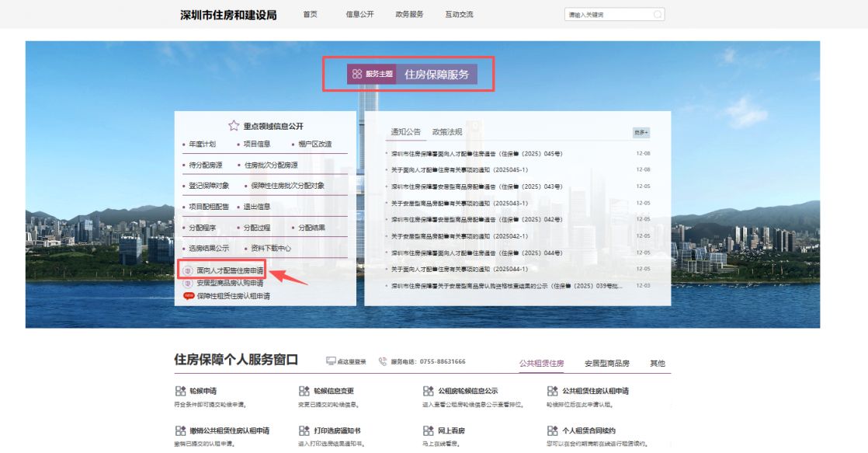The height and width of the screenshot is (453, 868).
Task: Open the 更多+ notices expander
Action: (641, 131)
